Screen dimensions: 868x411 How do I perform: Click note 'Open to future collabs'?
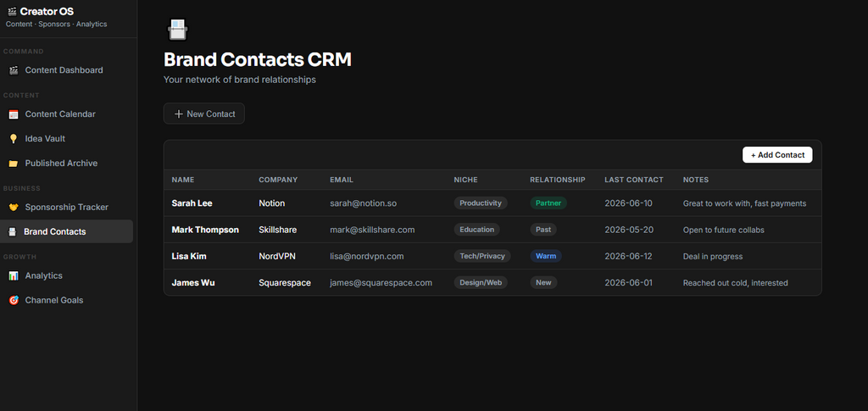coord(724,230)
